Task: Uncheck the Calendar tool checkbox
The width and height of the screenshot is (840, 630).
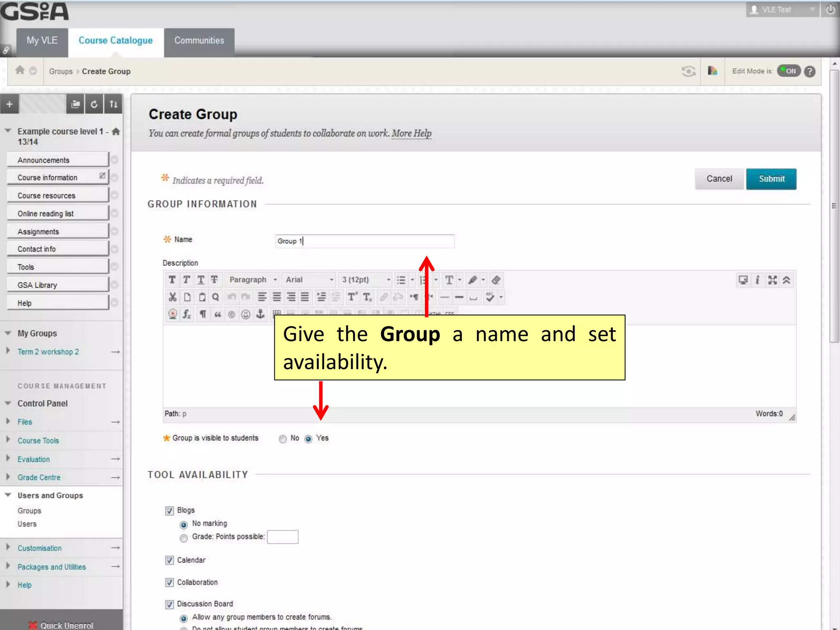Action: click(169, 560)
